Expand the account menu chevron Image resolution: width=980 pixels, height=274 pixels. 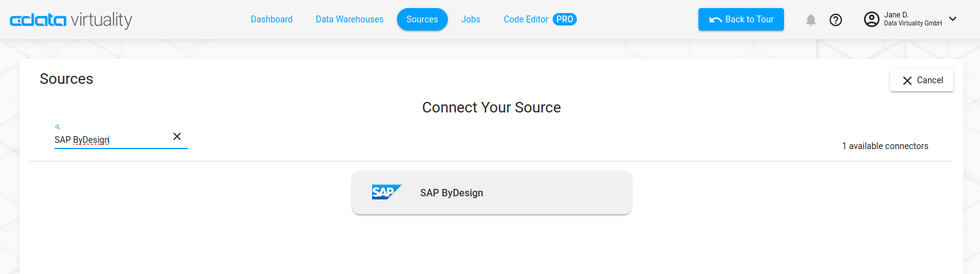[953, 19]
